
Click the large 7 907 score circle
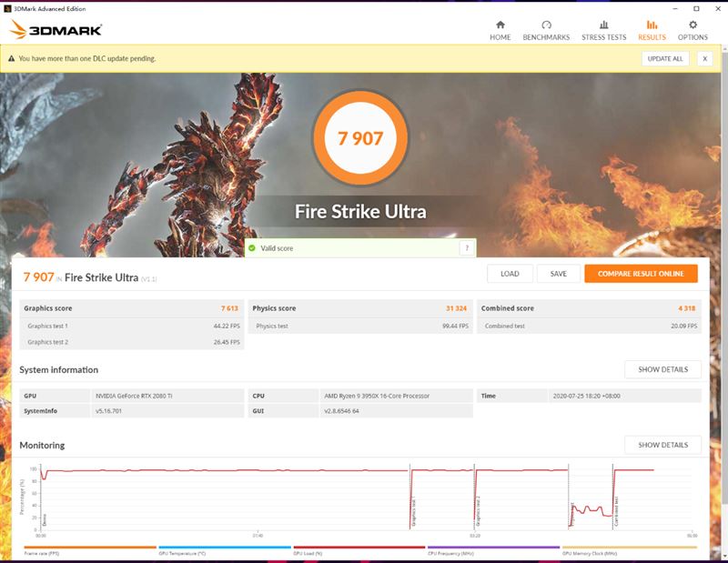click(360, 138)
